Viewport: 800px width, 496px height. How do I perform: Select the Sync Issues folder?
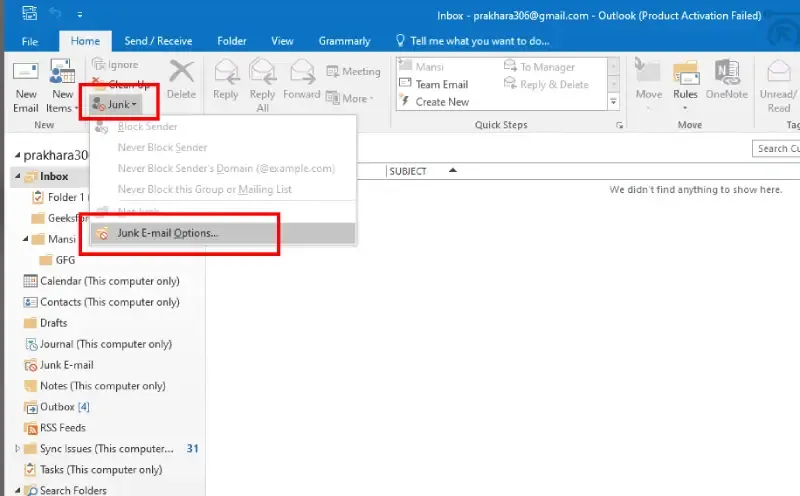pyautogui.click(x=107, y=449)
